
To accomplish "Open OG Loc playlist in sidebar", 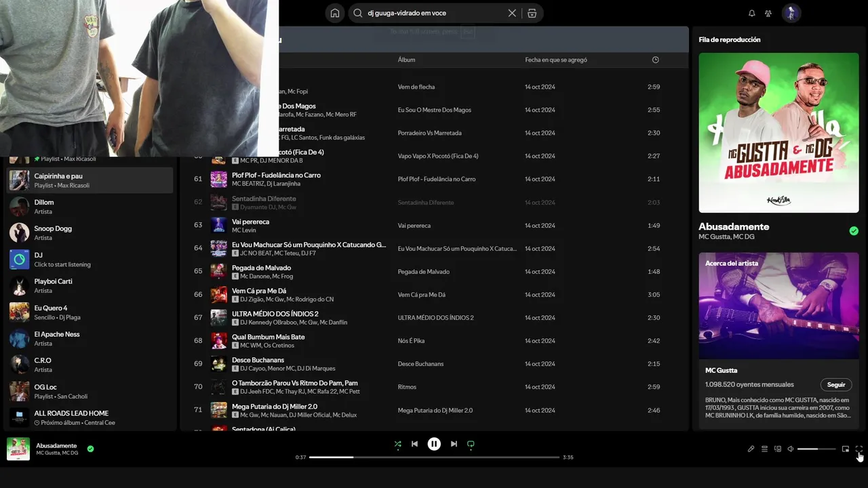I will (x=90, y=391).
